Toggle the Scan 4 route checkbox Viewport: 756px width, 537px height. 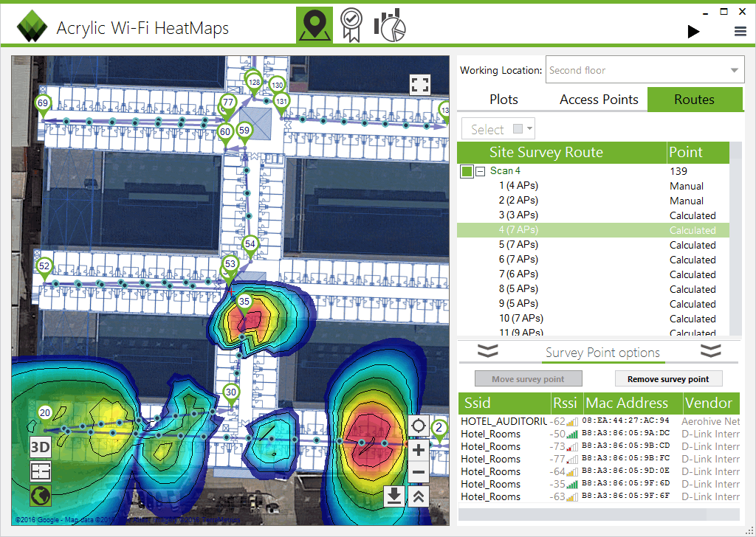pos(467,171)
